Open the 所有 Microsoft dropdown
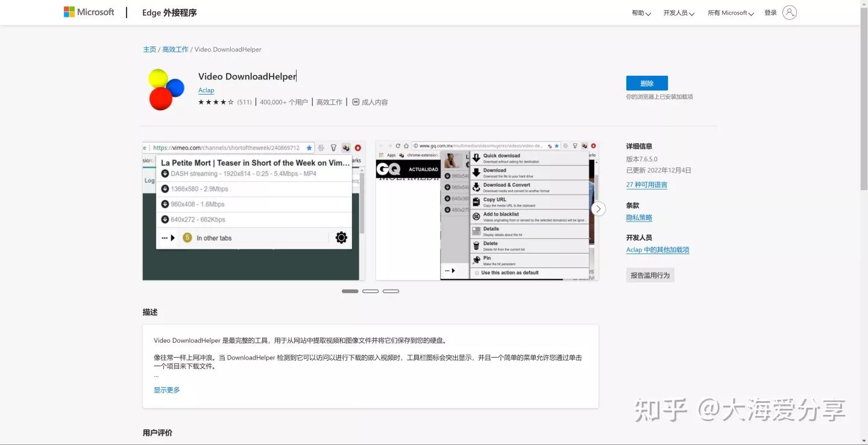 pyautogui.click(x=730, y=12)
